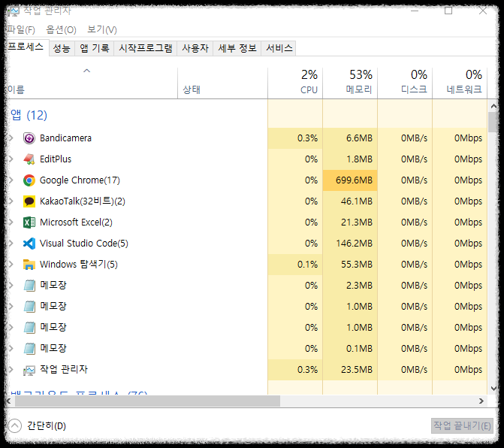Sort by the 메모리 column header
This screenshot has height=448, width=504.
(x=350, y=83)
